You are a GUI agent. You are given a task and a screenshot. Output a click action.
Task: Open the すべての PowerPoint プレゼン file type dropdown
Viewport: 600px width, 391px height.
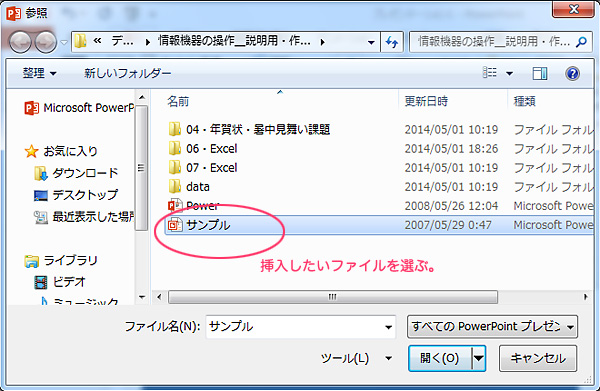click(x=492, y=327)
